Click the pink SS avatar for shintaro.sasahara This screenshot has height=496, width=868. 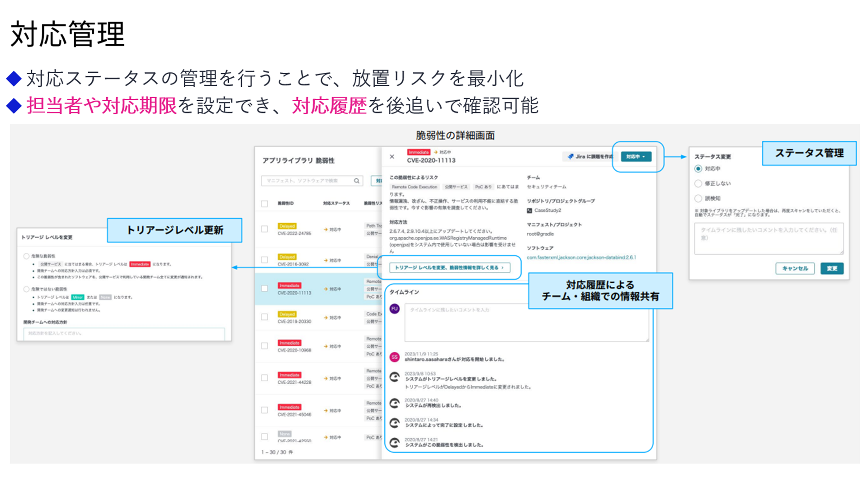click(x=395, y=357)
